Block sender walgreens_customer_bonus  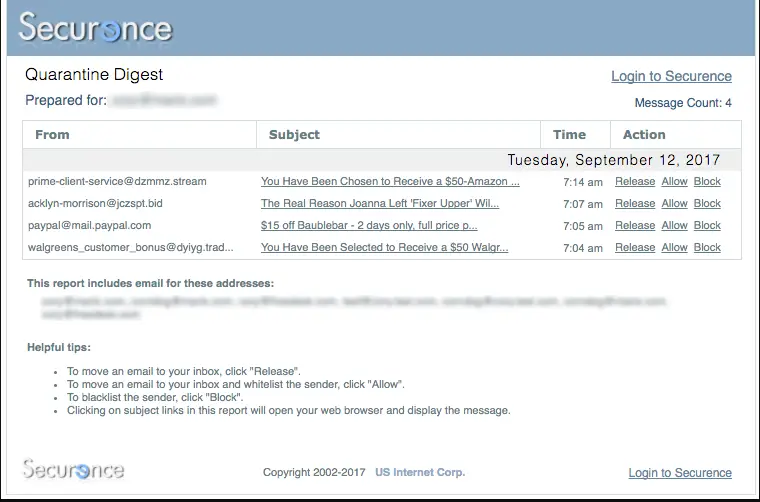707,247
